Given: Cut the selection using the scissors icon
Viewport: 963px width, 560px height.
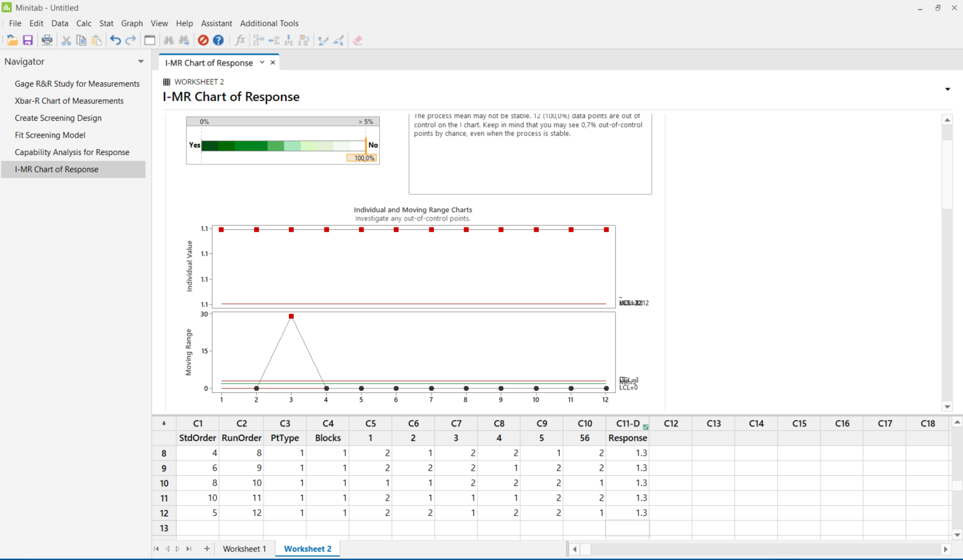Looking at the screenshot, I should 66,39.
